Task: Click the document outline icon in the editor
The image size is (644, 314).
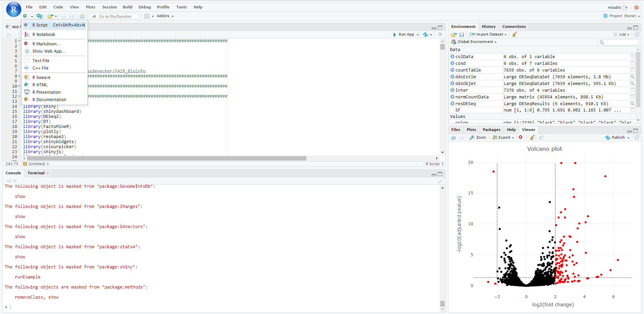Action: click(x=440, y=34)
